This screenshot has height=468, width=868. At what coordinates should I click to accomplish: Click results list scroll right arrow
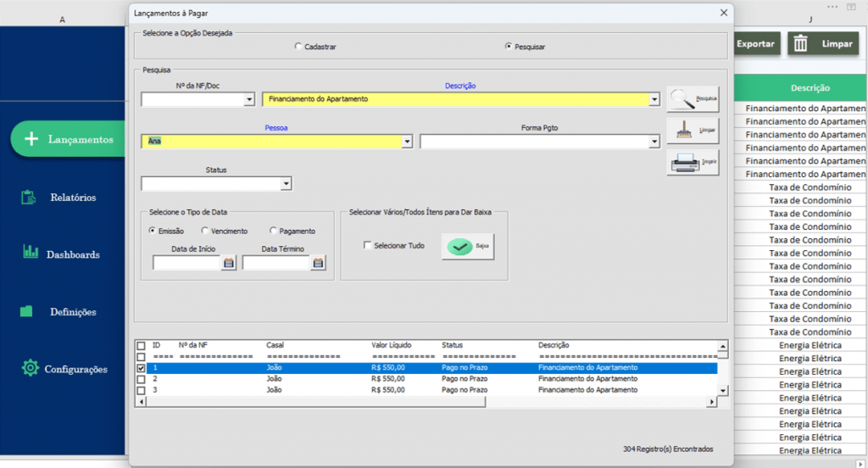coord(711,402)
